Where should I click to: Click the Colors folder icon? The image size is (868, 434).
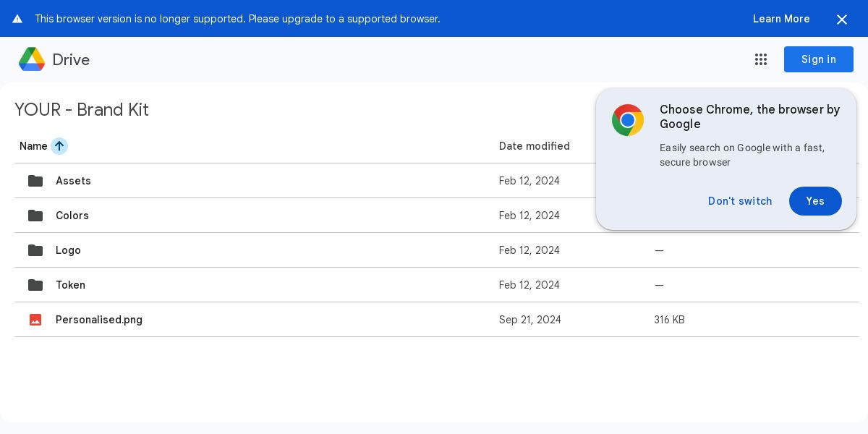(x=35, y=216)
